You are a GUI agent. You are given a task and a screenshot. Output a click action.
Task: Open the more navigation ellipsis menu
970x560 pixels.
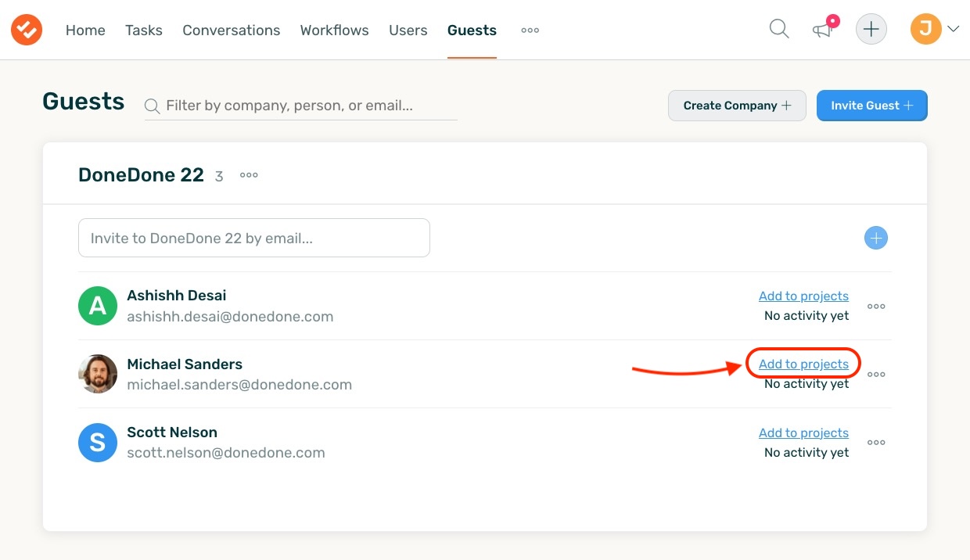(530, 31)
